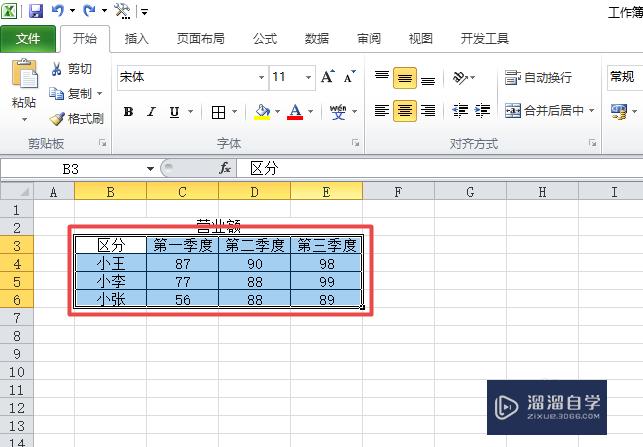
Task: Expand underline style dropdown arrow
Action: [x=191, y=112]
